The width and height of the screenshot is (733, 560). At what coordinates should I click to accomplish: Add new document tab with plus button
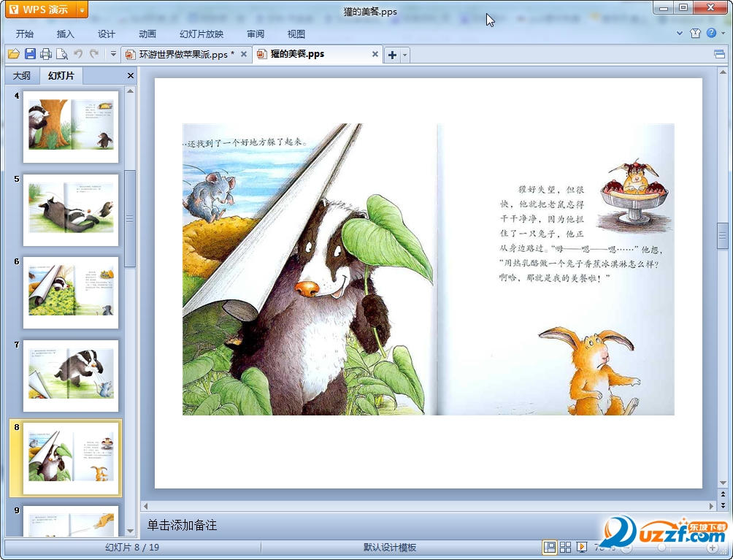click(x=392, y=55)
